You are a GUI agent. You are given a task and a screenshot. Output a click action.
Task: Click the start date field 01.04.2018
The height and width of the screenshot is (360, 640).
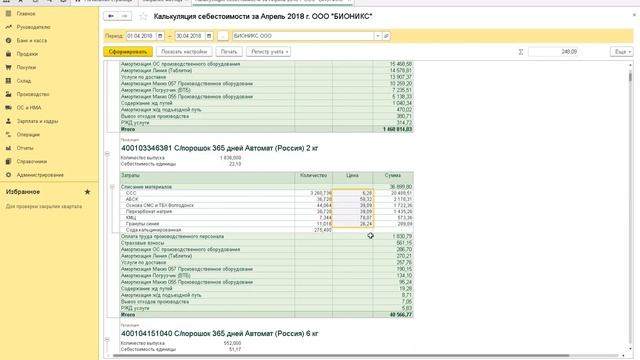click(x=141, y=36)
